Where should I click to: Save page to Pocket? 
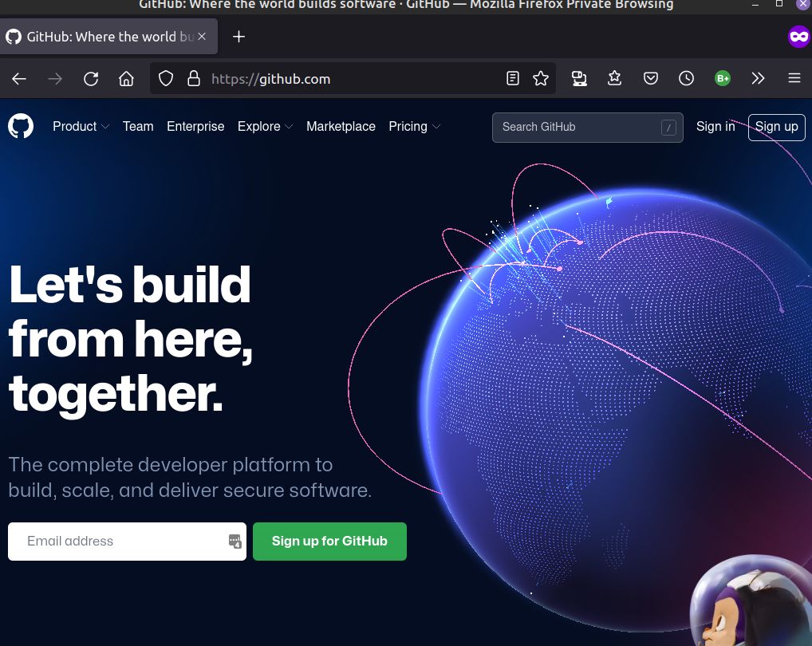(650, 78)
